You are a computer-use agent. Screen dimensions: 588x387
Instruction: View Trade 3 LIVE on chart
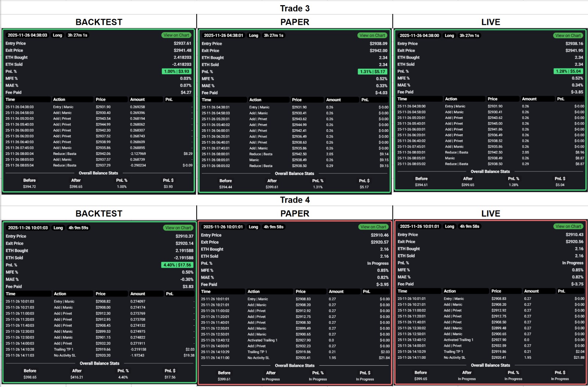point(569,36)
